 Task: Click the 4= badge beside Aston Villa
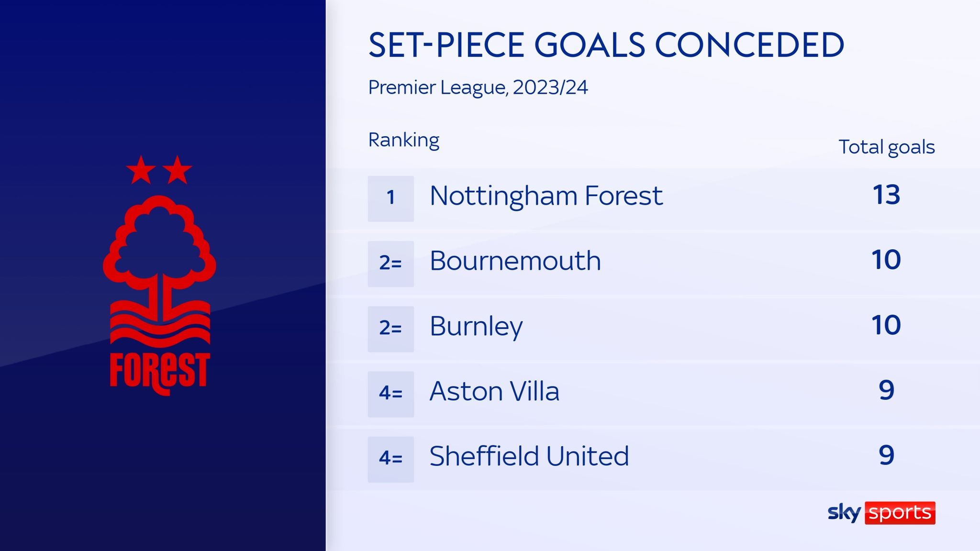390,394
